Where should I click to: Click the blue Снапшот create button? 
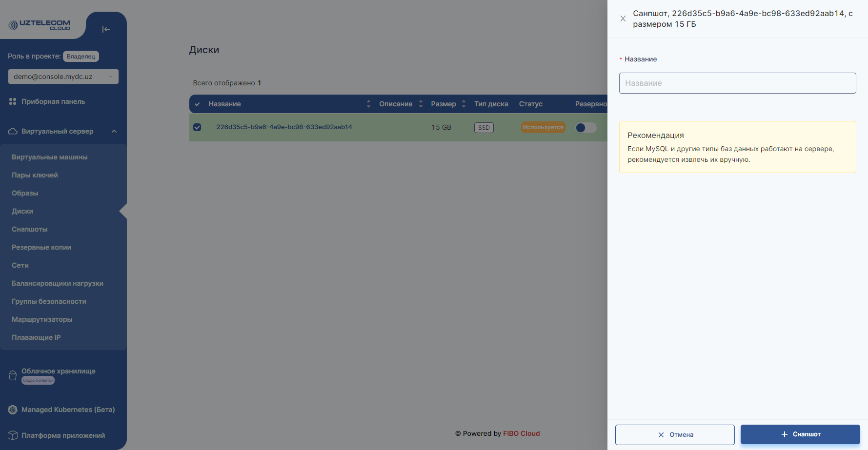click(800, 434)
